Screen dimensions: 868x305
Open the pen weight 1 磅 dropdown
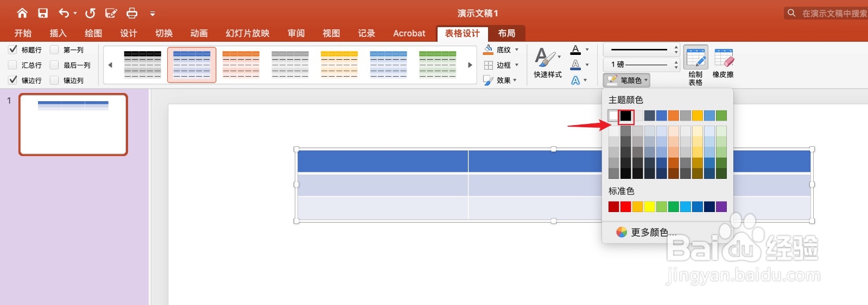pyautogui.click(x=641, y=65)
